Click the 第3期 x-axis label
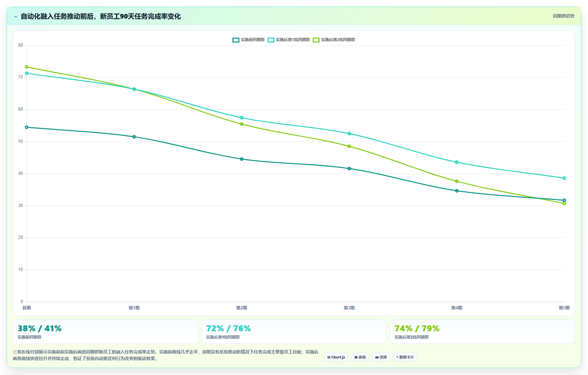 349,308
